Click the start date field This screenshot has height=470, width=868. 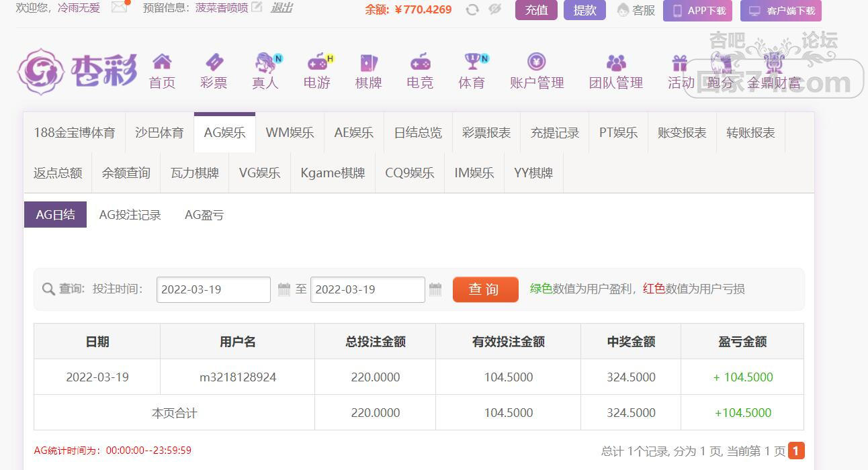[214, 289]
